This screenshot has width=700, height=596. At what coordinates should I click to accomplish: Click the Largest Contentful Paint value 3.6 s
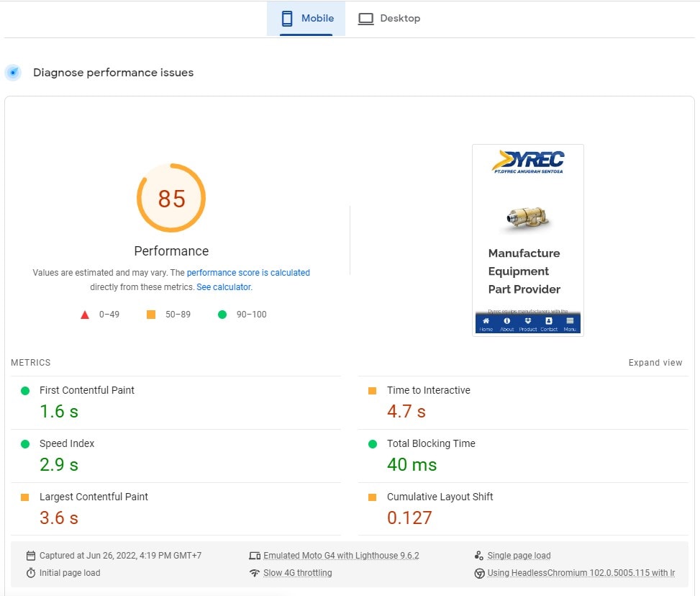[x=58, y=518]
